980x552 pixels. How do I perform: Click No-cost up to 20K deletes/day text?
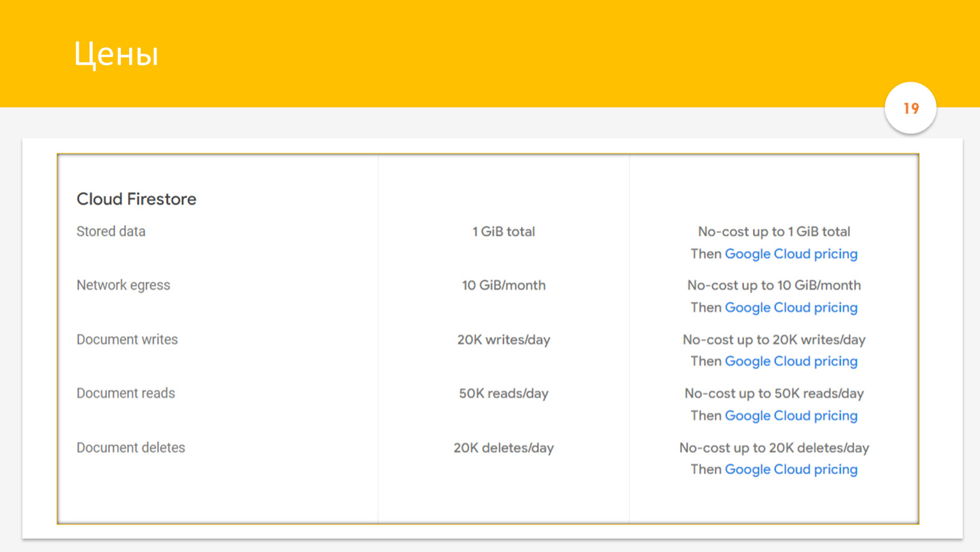pyautogui.click(x=774, y=447)
